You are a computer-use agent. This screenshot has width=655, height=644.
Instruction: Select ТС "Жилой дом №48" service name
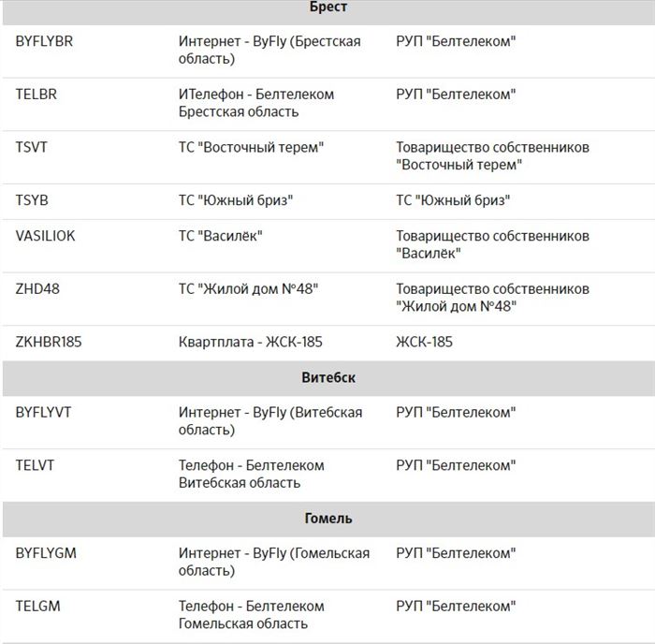click(248, 289)
